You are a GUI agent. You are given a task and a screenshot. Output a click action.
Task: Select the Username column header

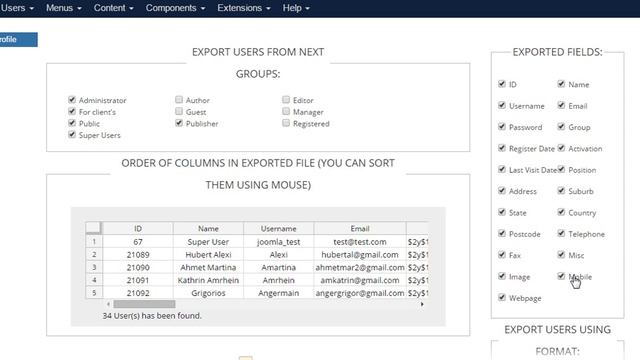(x=279, y=229)
